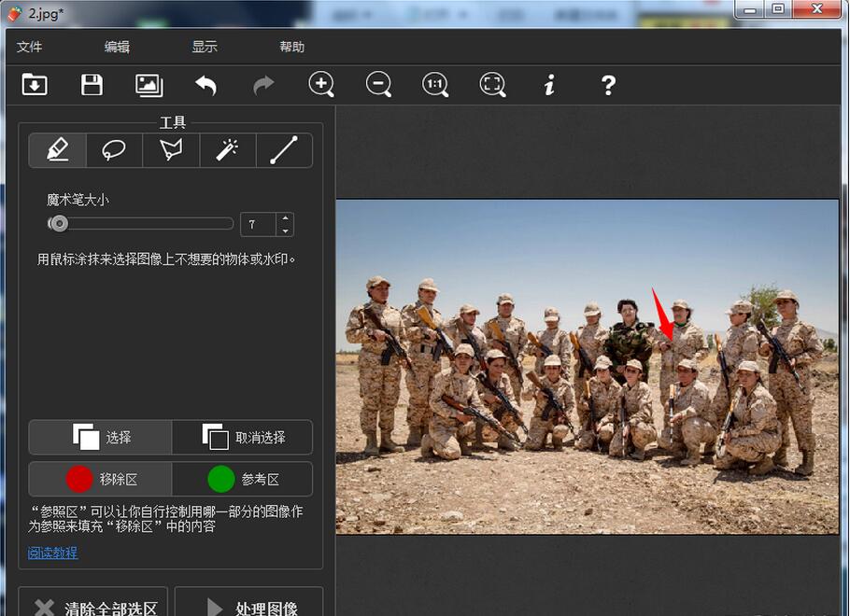Zoom out with the minus magnifier
The image size is (850, 616).
(378, 85)
